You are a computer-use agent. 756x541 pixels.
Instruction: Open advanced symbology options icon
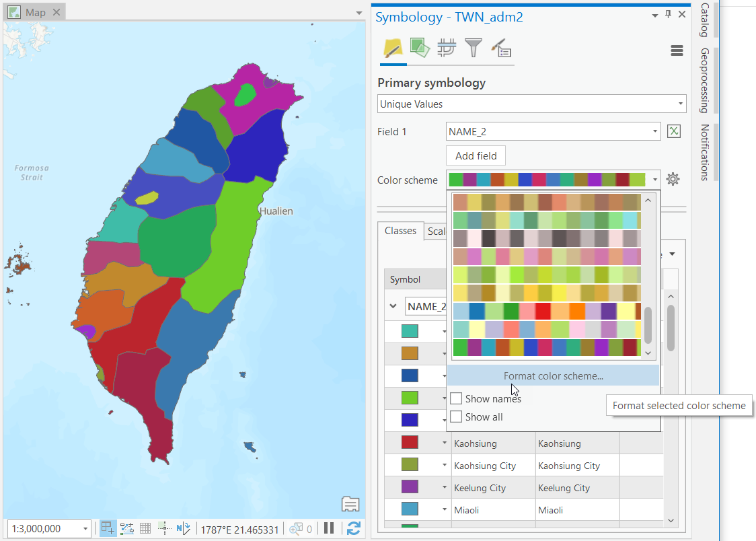coord(500,49)
